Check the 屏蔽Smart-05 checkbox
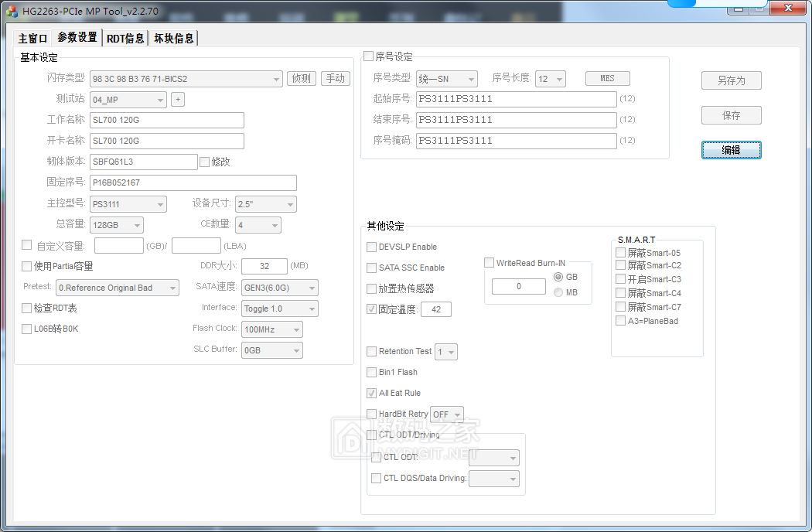This screenshot has width=812, height=532. [620, 252]
